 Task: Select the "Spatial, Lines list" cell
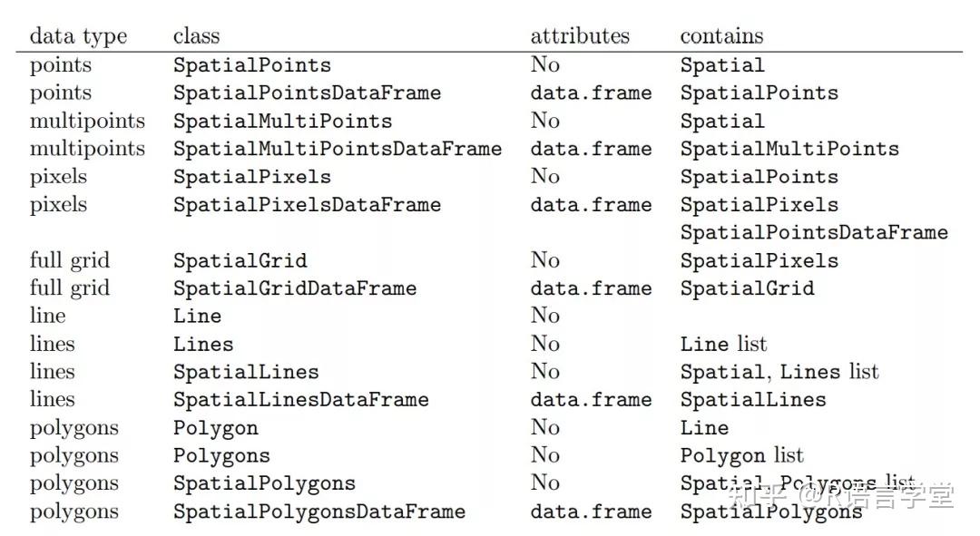779,372
